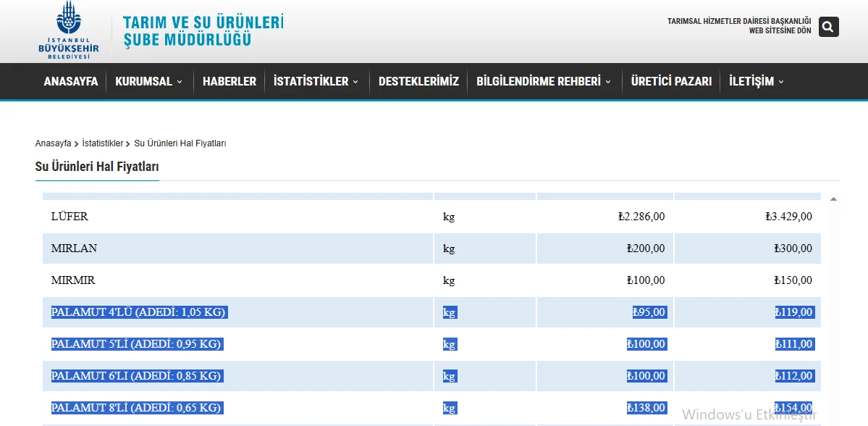Click Anasayfa breadcrumb link
Viewport: 868px width, 426px height.
tap(53, 143)
